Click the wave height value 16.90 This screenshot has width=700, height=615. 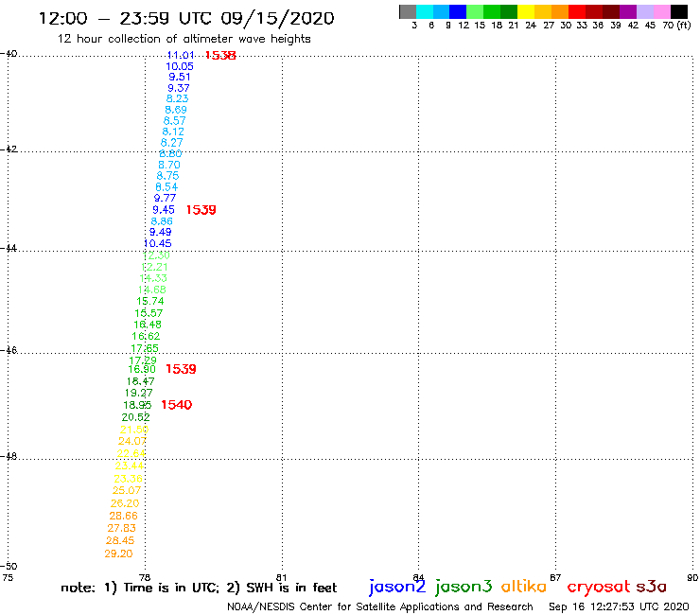coord(142,369)
